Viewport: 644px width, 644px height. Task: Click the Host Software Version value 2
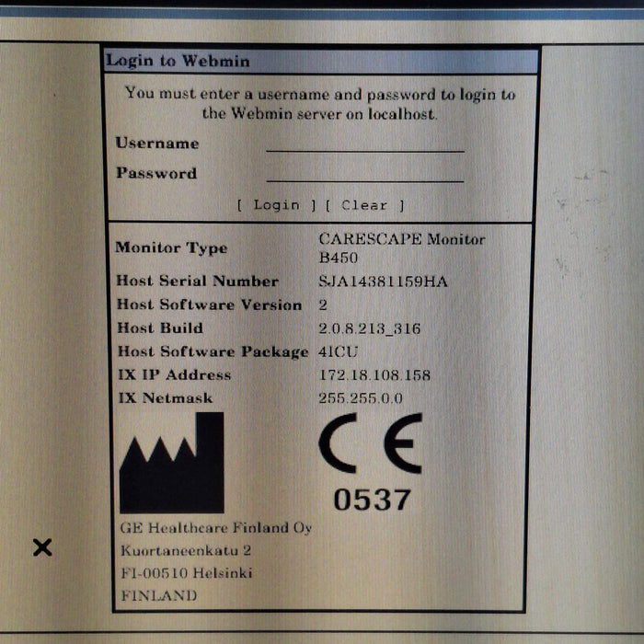tap(323, 305)
